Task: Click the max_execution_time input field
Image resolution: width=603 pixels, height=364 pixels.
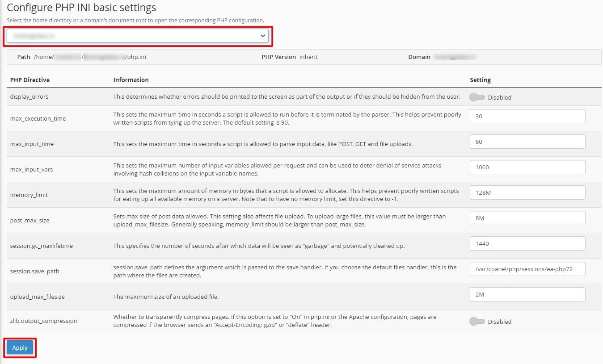Action: coord(527,116)
